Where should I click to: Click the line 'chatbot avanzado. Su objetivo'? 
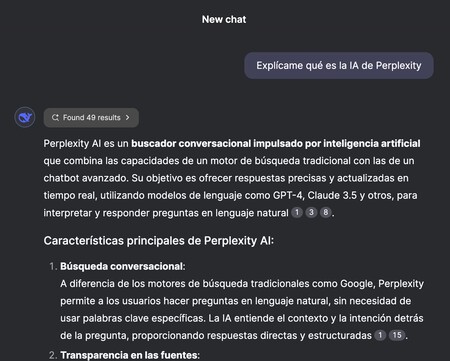click(226, 178)
